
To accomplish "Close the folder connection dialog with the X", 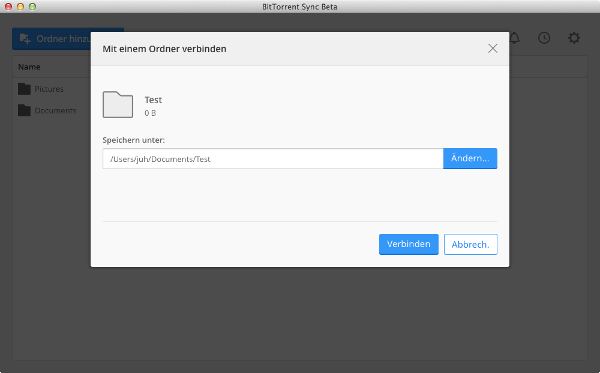I will pos(492,49).
